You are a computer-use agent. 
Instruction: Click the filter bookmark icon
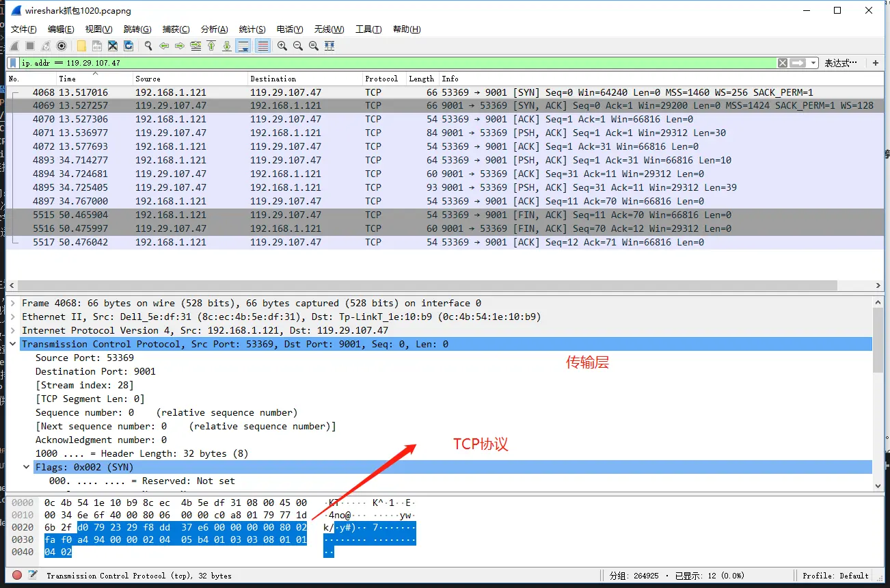(x=14, y=63)
